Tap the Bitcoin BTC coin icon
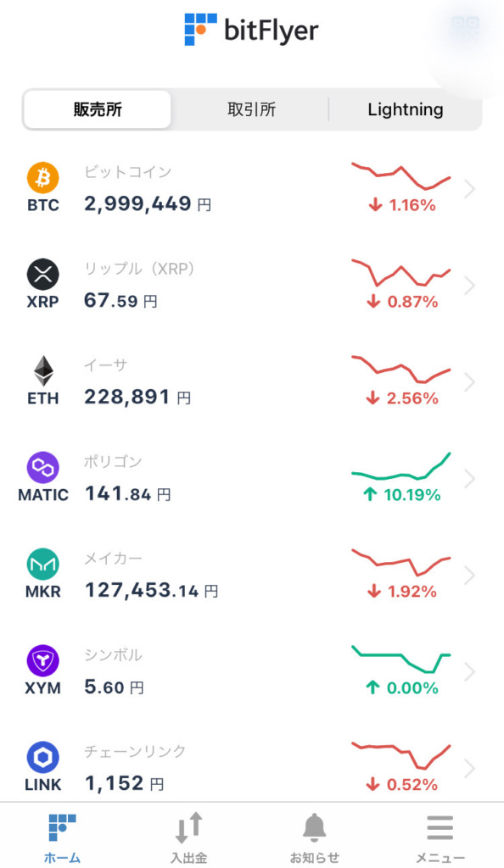The height and width of the screenshot is (868, 504). click(x=43, y=178)
